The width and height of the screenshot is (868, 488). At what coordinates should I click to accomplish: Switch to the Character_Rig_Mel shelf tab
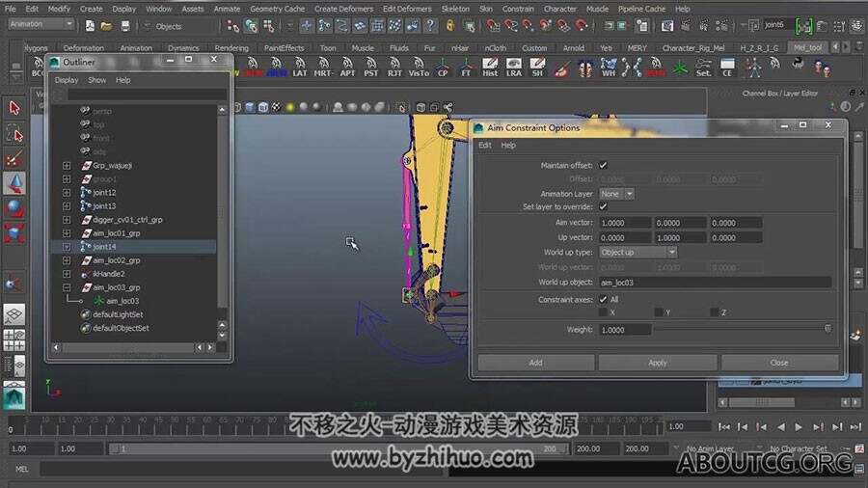(x=693, y=48)
